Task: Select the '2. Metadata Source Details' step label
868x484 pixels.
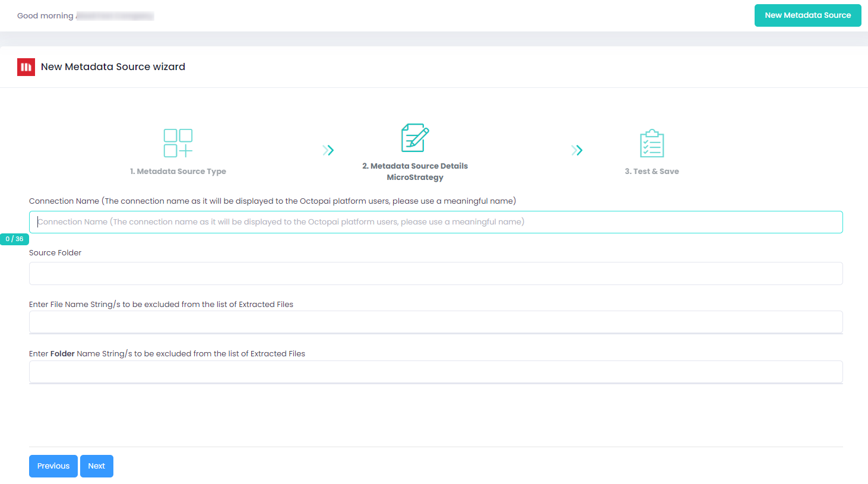Action: point(415,166)
